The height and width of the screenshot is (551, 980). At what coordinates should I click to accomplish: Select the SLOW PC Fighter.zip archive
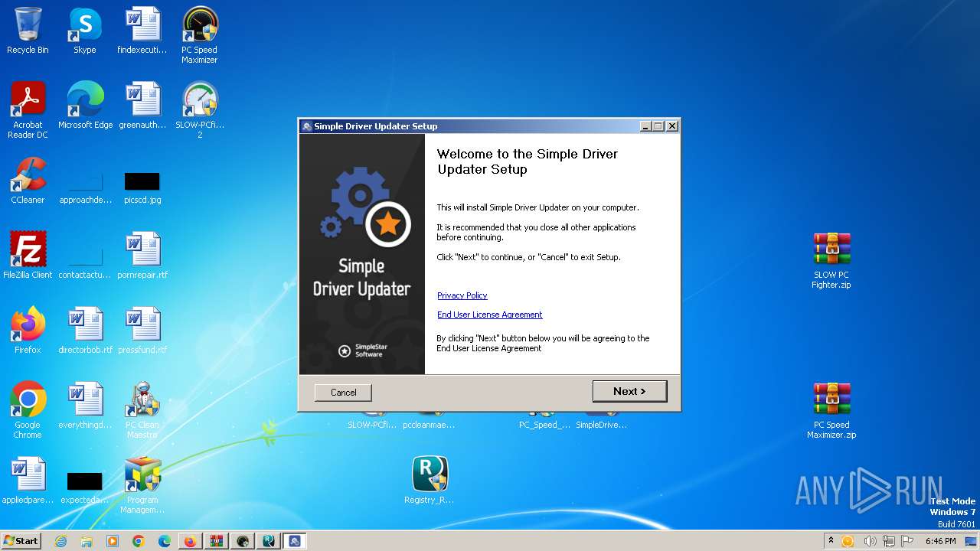(x=831, y=260)
